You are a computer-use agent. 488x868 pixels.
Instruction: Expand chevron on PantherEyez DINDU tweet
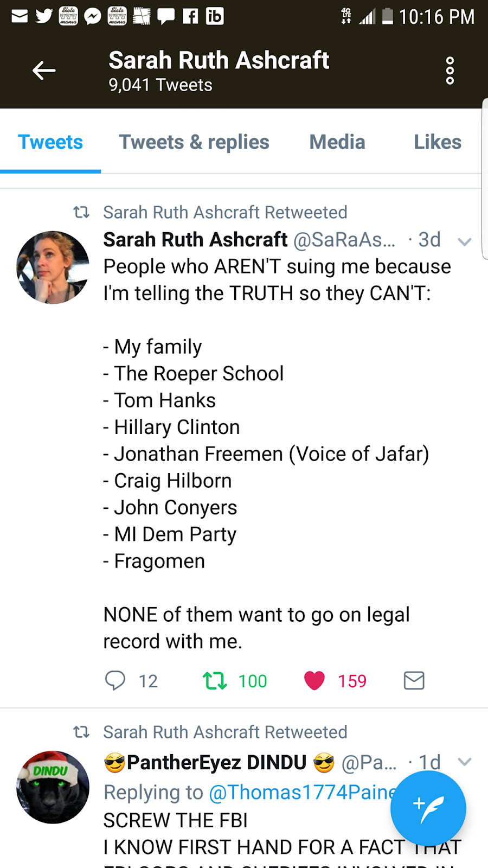pos(464,762)
